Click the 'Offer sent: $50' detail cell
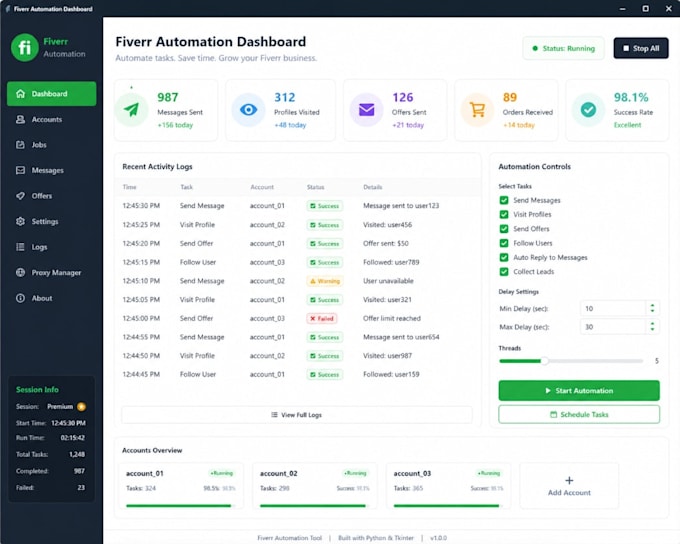The width and height of the screenshot is (680, 544). pos(386,243)
